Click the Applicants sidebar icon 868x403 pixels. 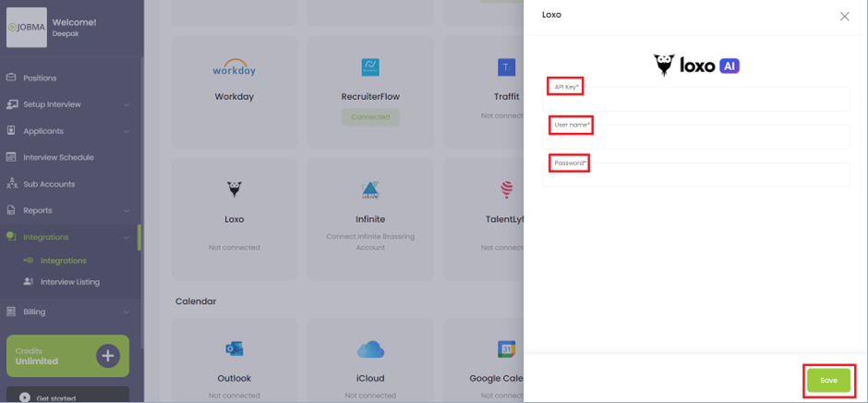[x=11, y=131]
